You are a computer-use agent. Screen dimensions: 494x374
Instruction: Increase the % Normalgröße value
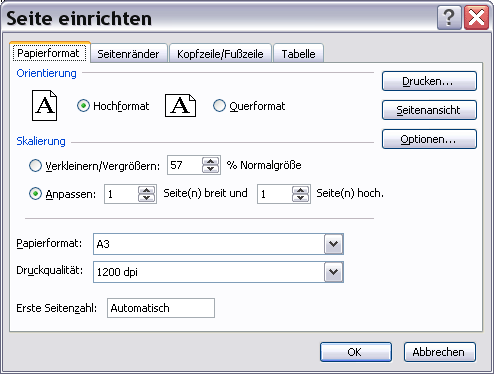coord(210,161)
